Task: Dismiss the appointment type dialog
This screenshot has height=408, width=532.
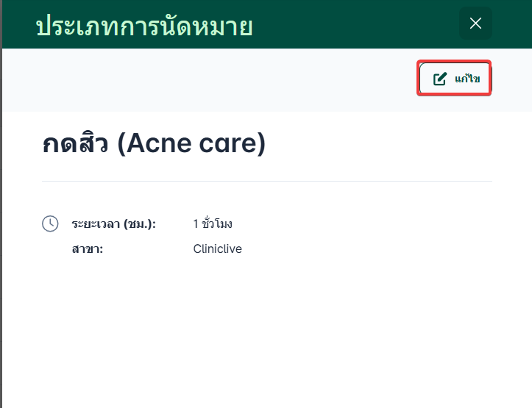Action: point(475,24)
